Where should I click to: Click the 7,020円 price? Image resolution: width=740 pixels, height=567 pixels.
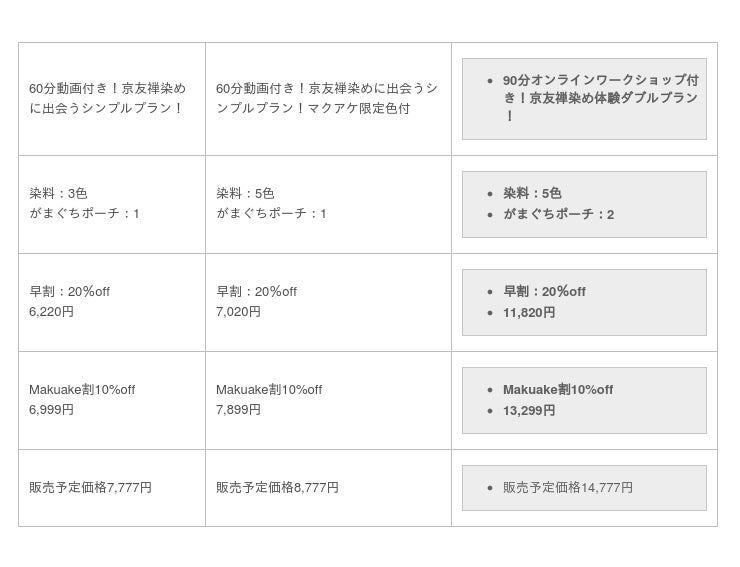pos(238,311)
